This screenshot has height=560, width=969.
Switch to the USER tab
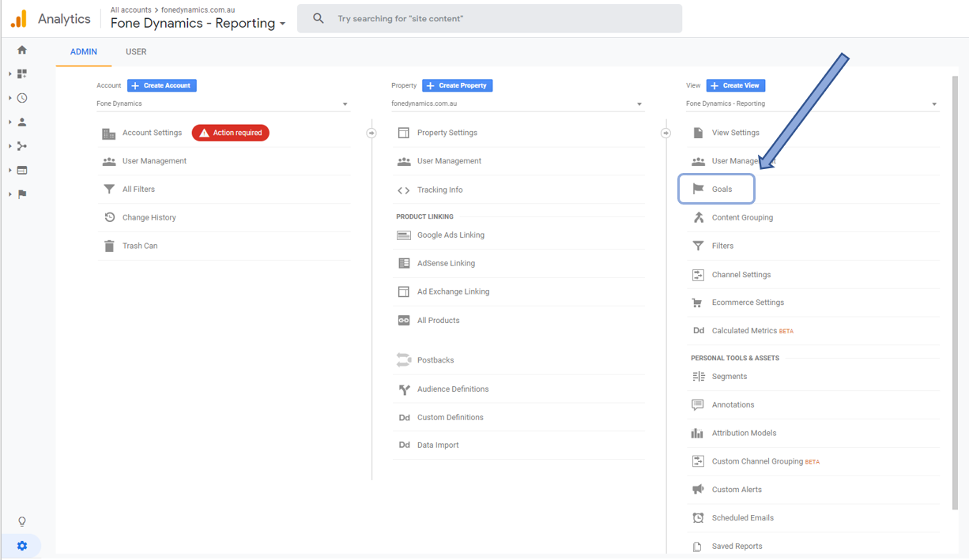(x=136, y=52)
